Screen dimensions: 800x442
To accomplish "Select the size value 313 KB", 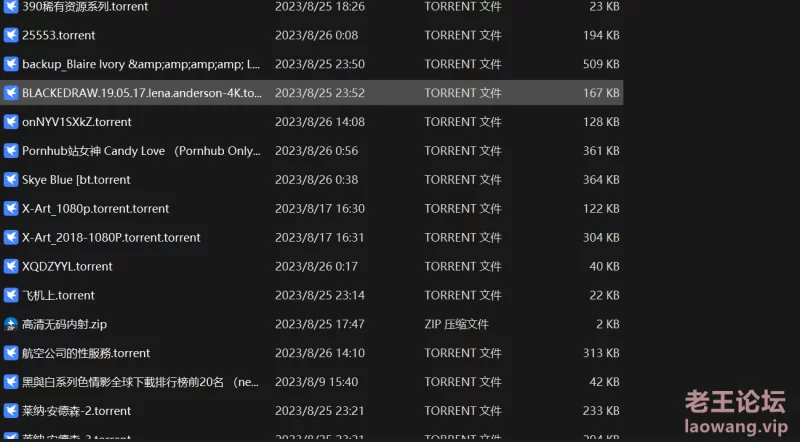I will coord(601,353).
